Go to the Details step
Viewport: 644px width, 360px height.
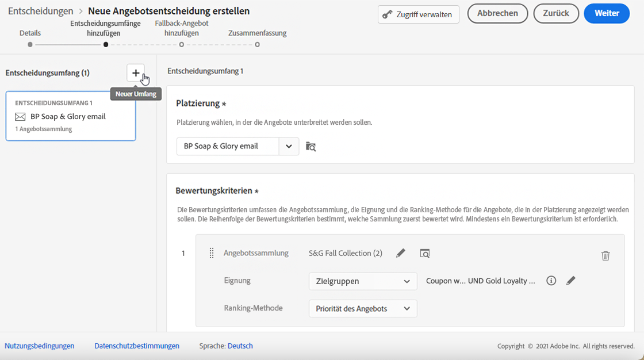tap(30, 44)
